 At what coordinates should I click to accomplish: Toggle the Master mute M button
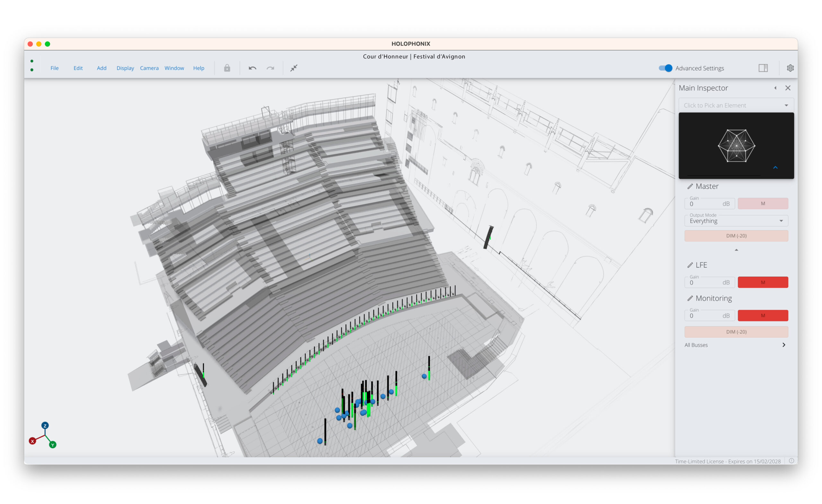tap(763, 204)
